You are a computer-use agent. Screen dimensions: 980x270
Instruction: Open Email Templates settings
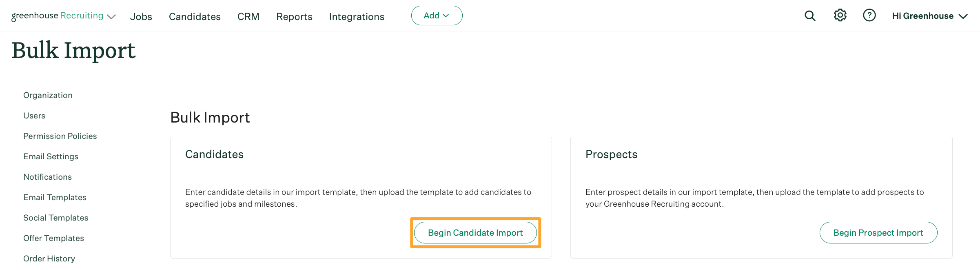coord(55,197)
